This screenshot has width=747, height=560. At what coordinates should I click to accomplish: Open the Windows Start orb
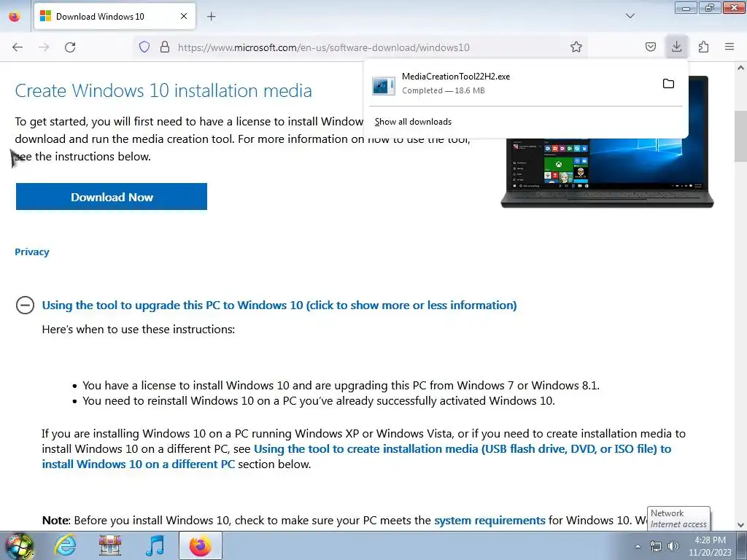point(20,545)
